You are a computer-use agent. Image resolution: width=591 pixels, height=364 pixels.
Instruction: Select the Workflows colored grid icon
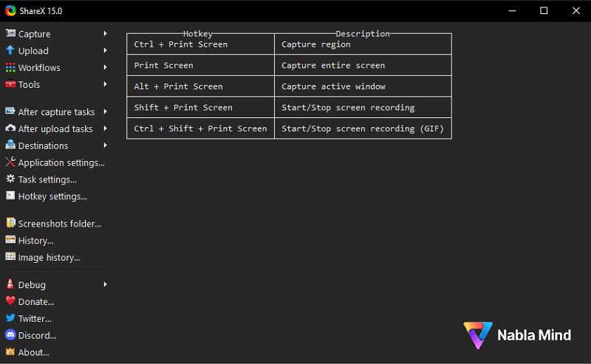[10, 67]
